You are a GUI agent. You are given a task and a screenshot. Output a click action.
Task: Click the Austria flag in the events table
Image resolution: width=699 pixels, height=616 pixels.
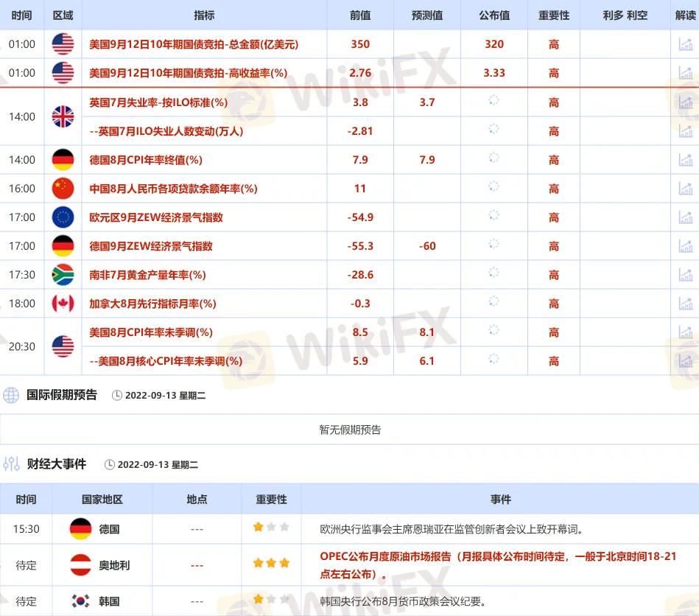80,564
